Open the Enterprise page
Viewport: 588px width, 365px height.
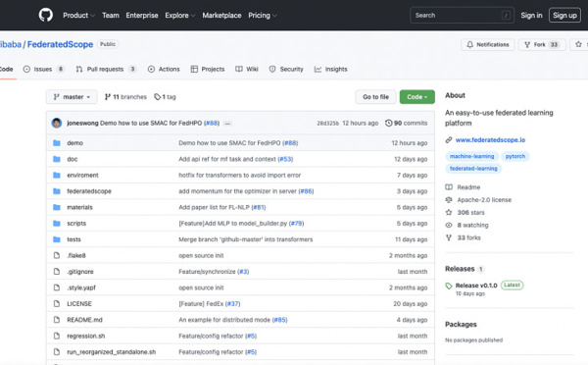click(142, 16)
